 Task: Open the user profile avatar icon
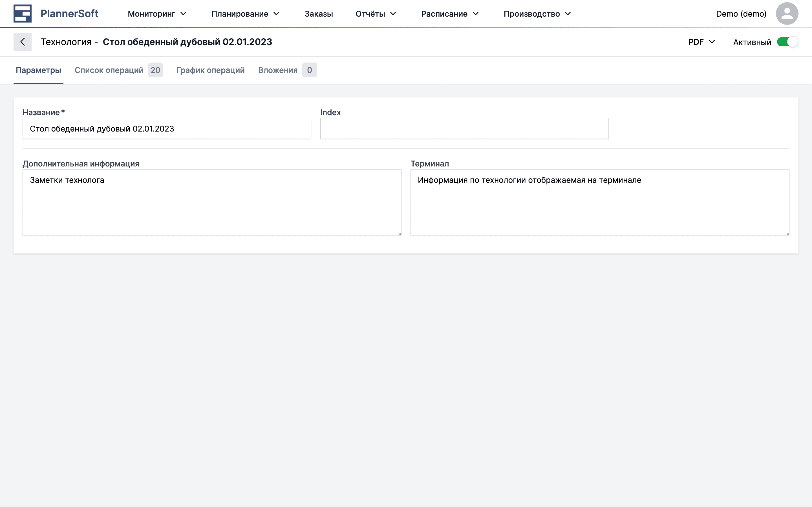(787, 14)
